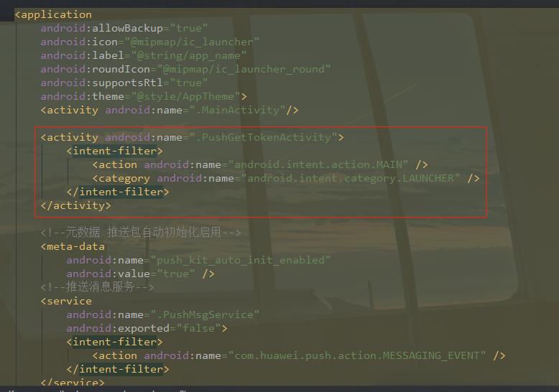Click the <application opening tag
This screenshot has width=559, height=392.
pyautogui.click(x=53, y=14)
